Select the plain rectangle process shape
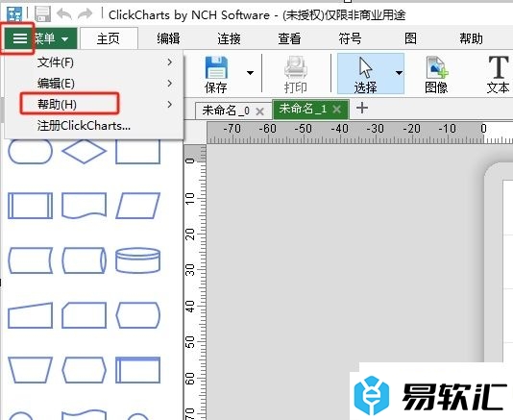The width and height of the screenshot is (513, 420). (138, 152)
